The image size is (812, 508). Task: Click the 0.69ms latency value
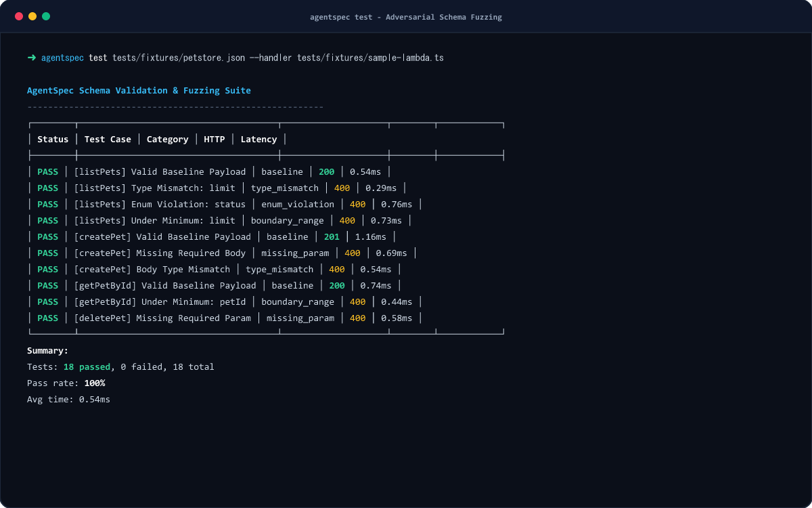392,253
